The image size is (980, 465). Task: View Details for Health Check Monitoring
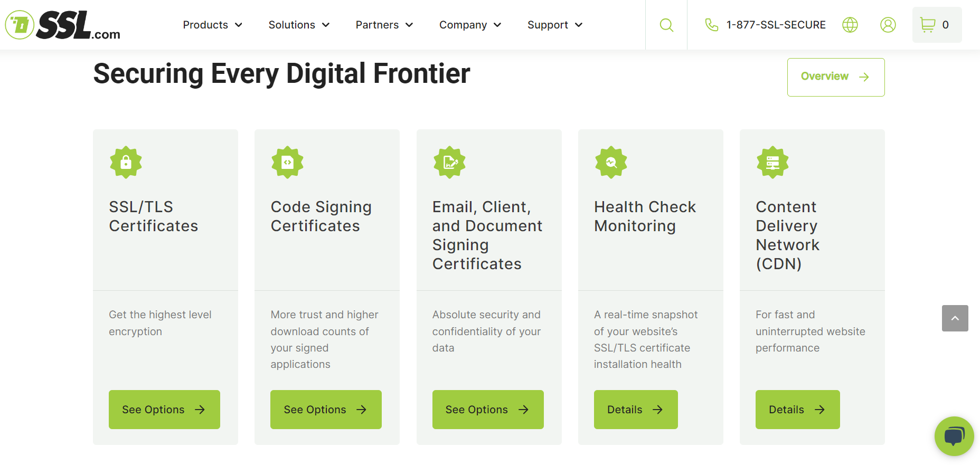pos(635,410)
